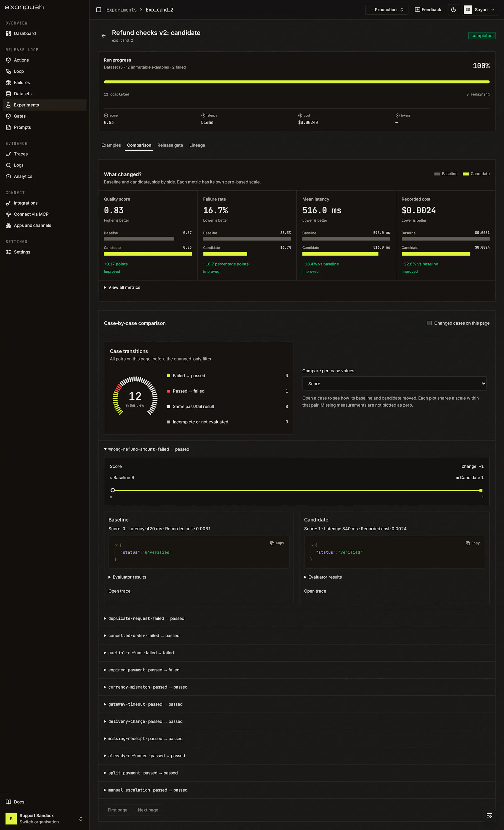Open the Sayan user menu
Viewport: 504px width, 830px height.
[x=480, y=10]
